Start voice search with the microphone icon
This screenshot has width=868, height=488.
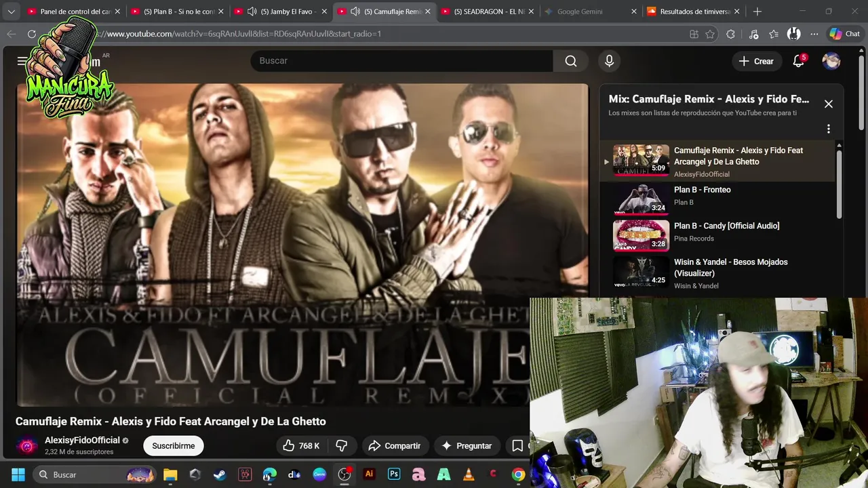[x=609, y=61]
